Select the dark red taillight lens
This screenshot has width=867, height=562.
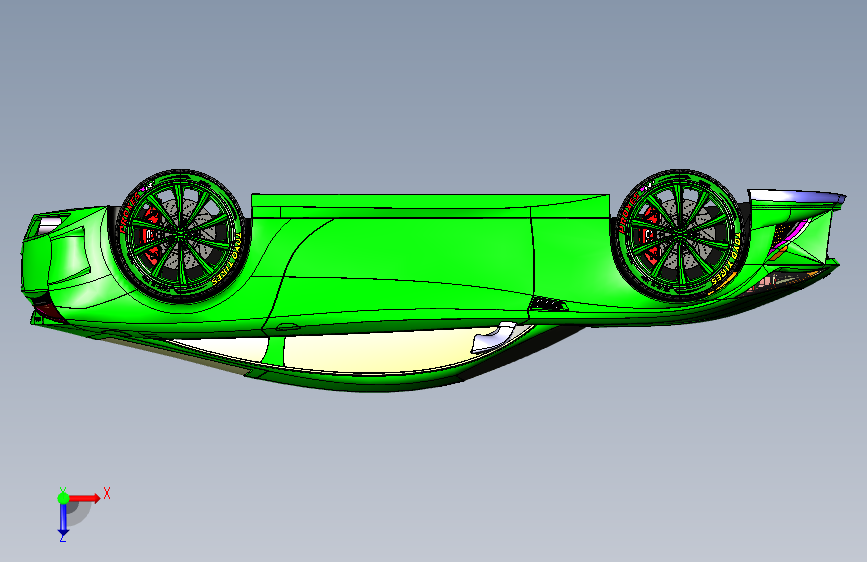click(x=49, y=310)
